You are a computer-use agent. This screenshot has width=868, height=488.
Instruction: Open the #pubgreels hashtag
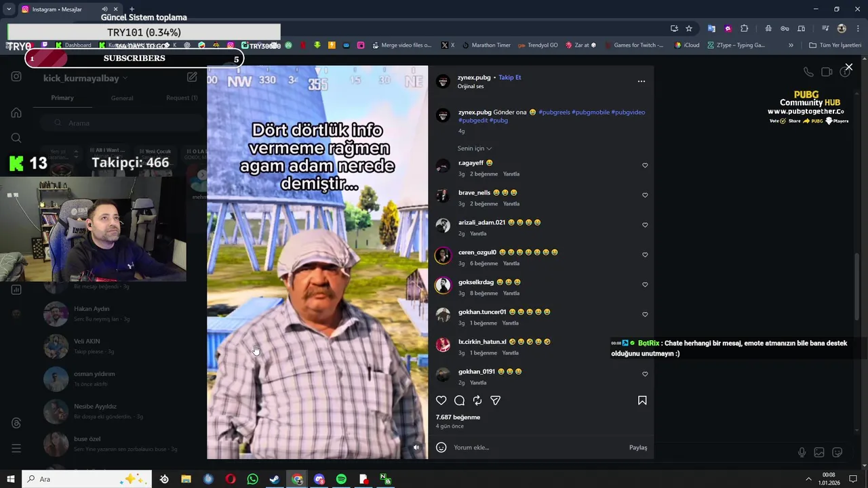554,113
